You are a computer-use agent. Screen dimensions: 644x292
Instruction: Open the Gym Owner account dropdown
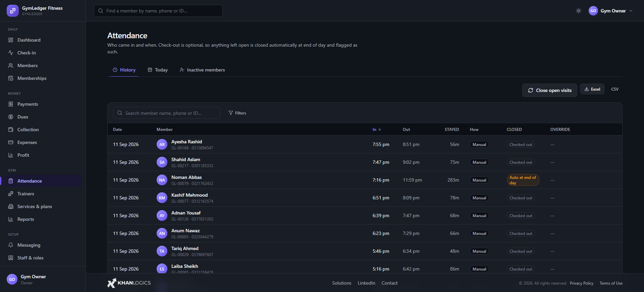(611, 11)
